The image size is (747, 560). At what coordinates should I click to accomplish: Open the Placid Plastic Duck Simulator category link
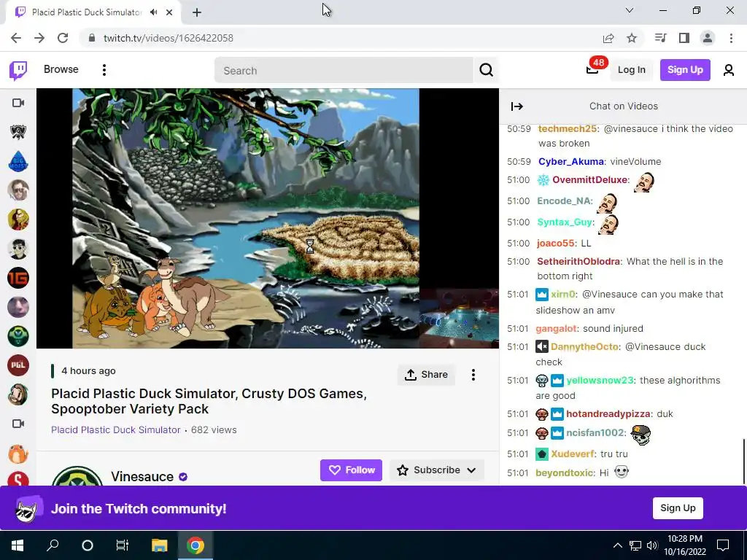click(116, 430)
